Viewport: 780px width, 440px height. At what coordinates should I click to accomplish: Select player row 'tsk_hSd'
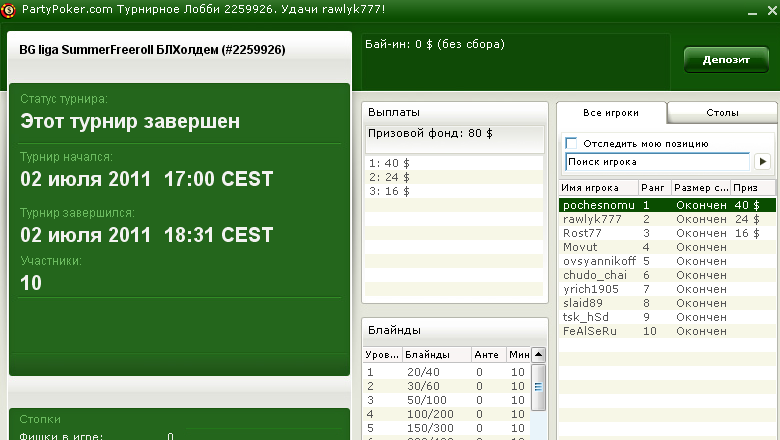tap(667, 317)
